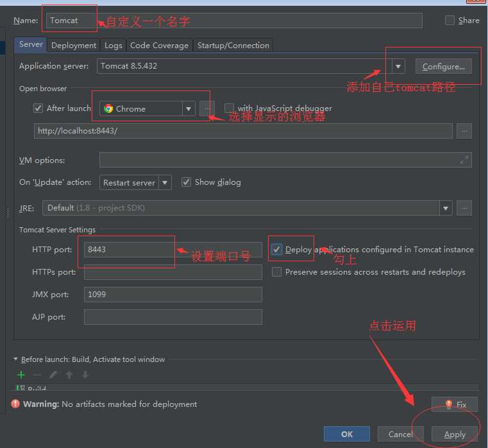Click the VM options input field
This screenshot has height=448, width=488.
pos(285,160)
